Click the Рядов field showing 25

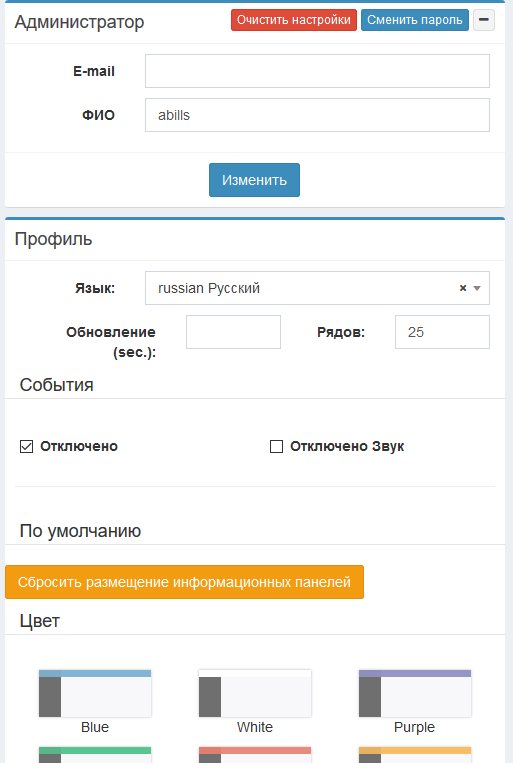pos(442,332)
